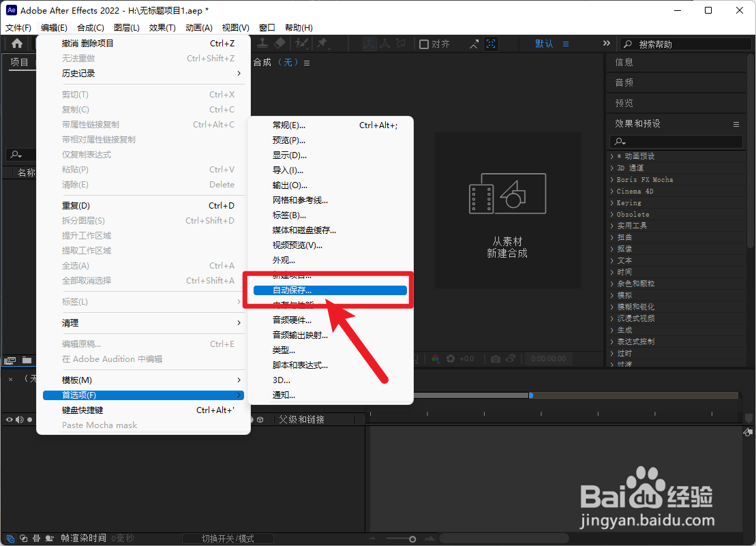The image size is (756, 546).
Task: Click the 预览 panel header
Action: (624, 103)
